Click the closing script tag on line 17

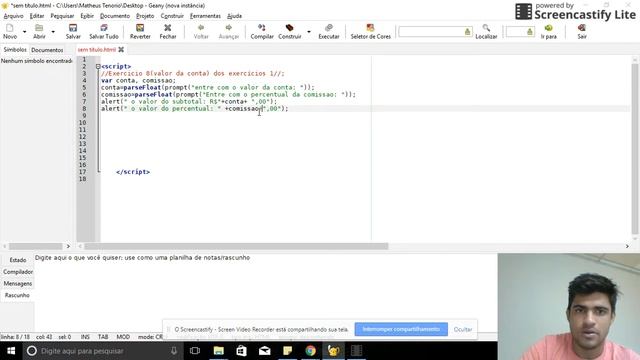[x=133, y=172]
